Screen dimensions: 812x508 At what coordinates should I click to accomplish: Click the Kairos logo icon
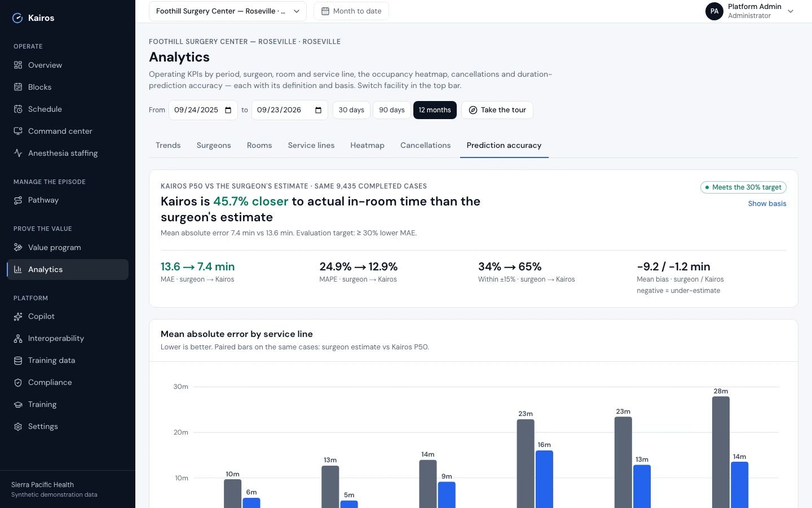coord(17,18)
